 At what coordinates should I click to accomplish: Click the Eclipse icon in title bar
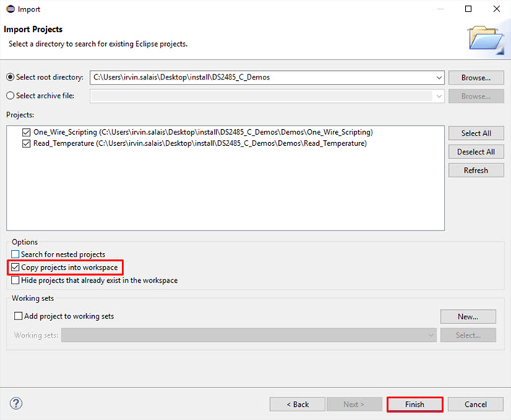[10, 9]
